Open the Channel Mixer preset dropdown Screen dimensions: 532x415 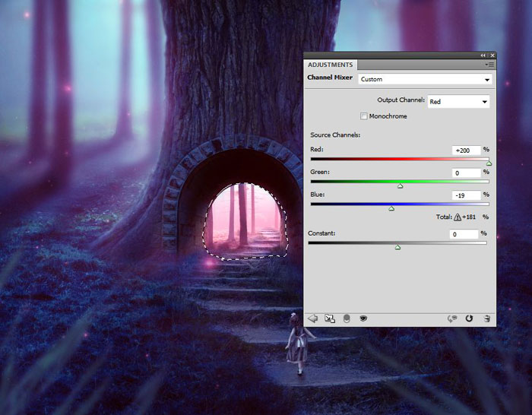[425, 79]
